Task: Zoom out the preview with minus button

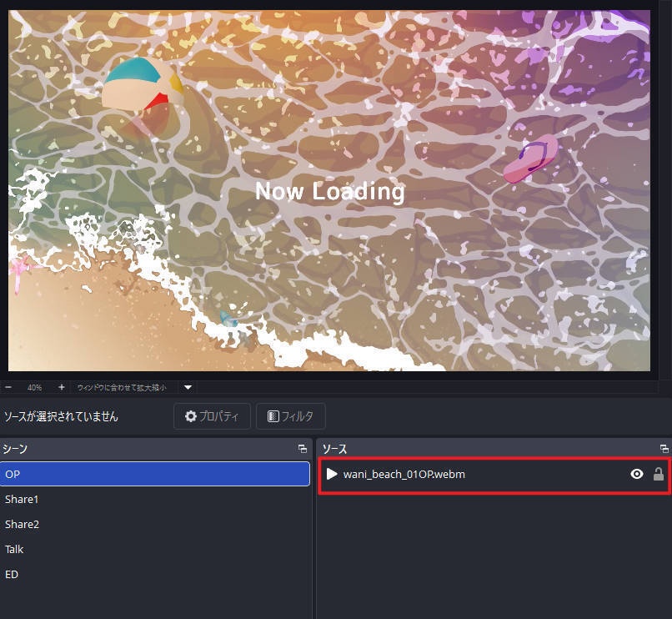Action: tap(8, 387)
